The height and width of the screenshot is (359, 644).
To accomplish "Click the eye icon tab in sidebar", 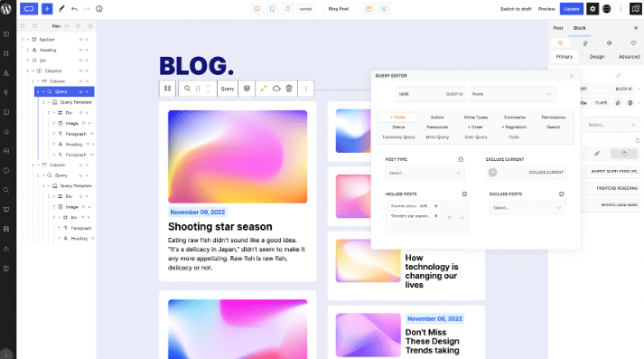I will [x=609, y=43].
